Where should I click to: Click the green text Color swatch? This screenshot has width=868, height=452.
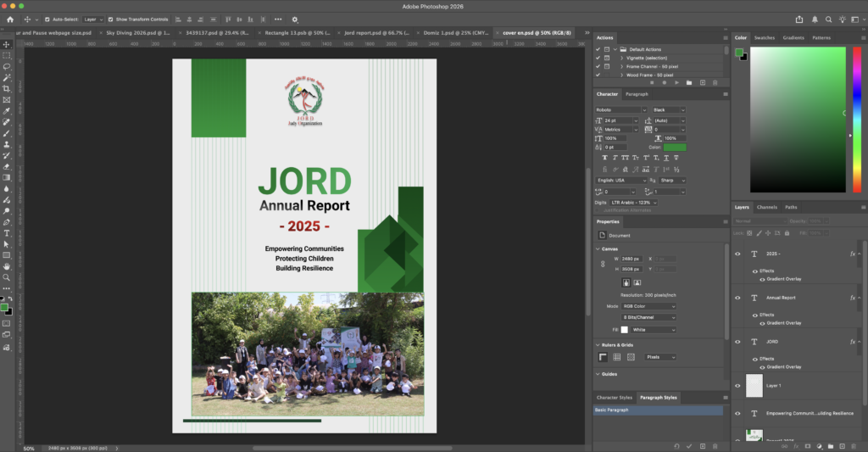(x=676, y=148)
